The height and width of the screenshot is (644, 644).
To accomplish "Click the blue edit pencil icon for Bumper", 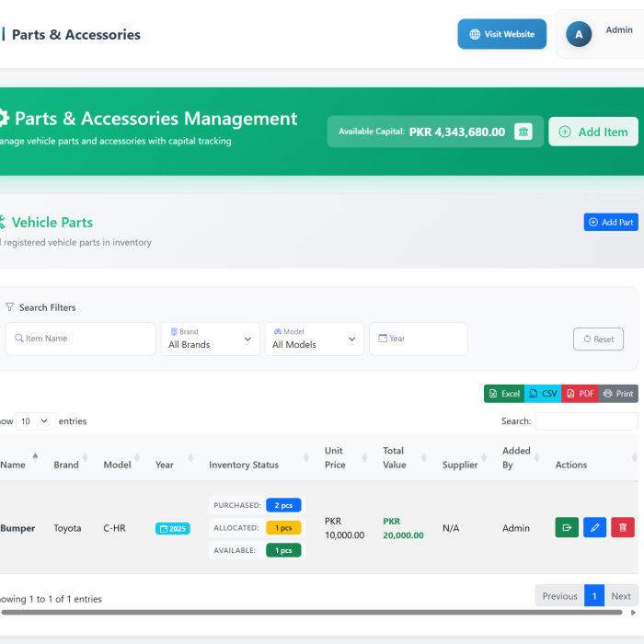I will 594,527.
